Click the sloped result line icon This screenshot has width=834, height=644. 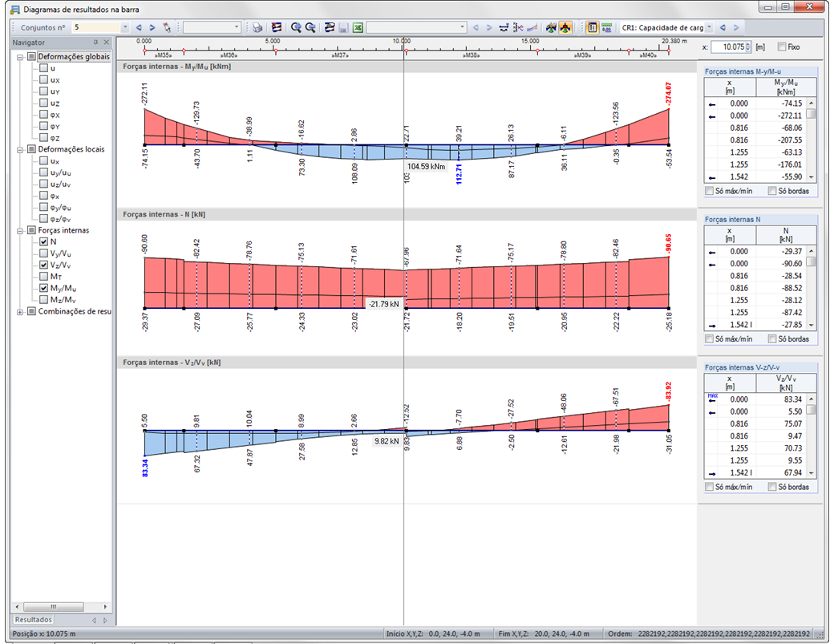point(532,27)
